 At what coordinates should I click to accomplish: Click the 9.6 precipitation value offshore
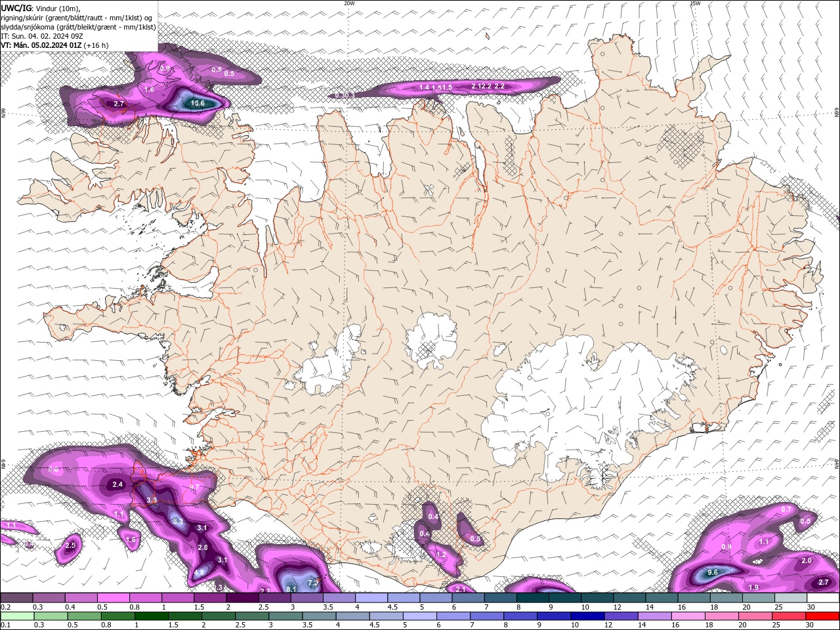(713, 572)
